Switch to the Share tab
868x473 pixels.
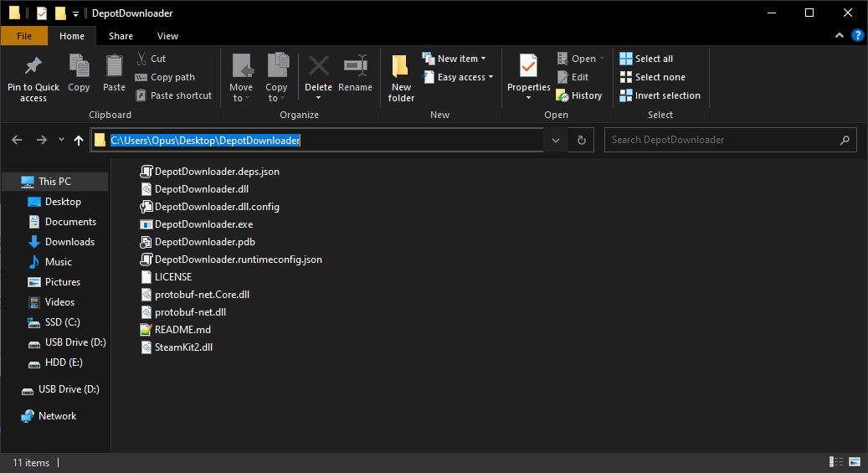[121, 36]
